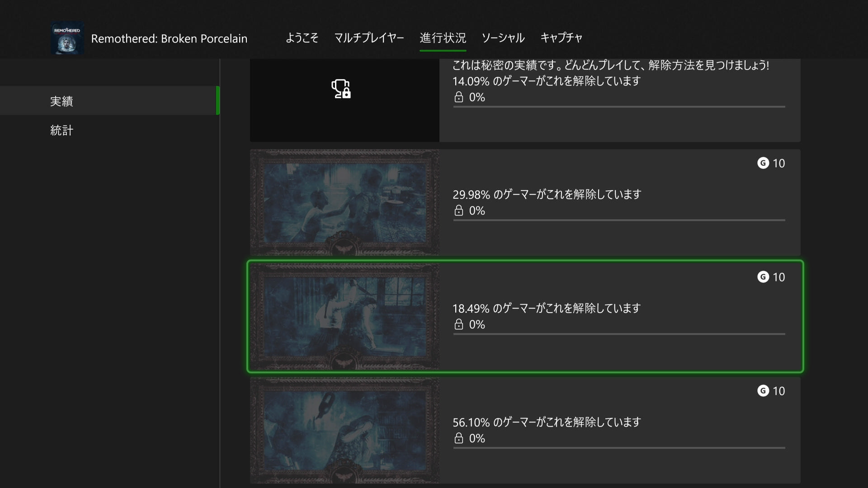Open the ようこそ tab
868x488 pixels.
[302, 38]
